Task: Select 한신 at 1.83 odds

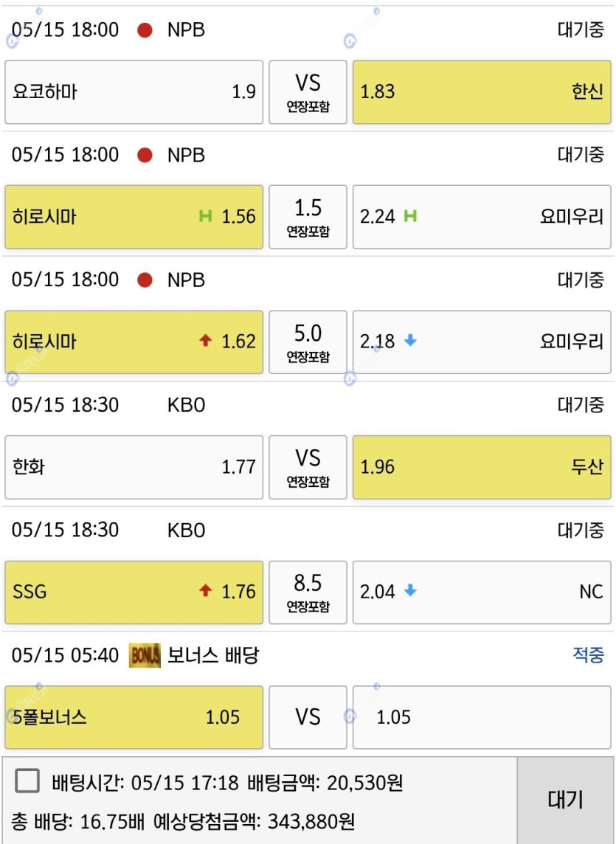Action: [x=482, y=92]
